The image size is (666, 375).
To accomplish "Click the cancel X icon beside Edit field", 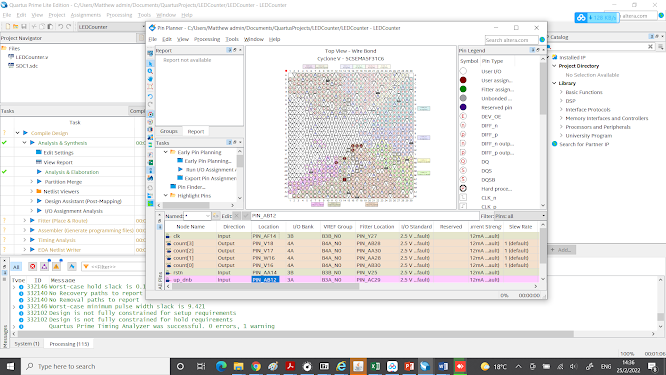I will click(x=237, y=216).
